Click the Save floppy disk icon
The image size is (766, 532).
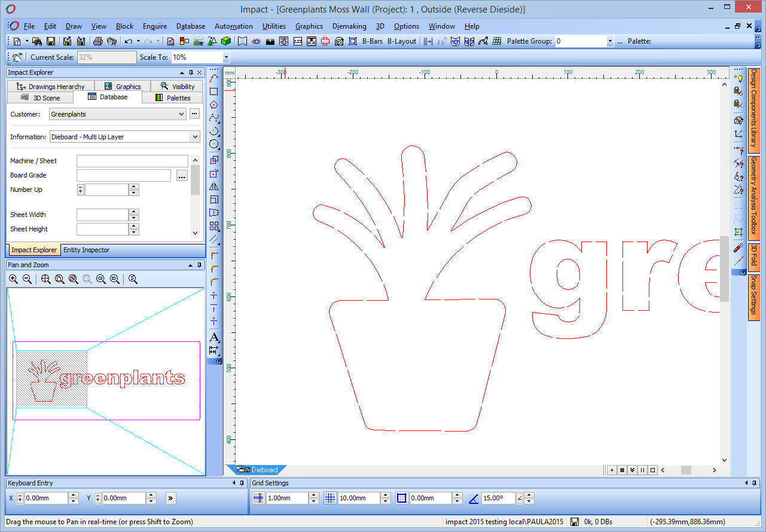tap(51, 41)
